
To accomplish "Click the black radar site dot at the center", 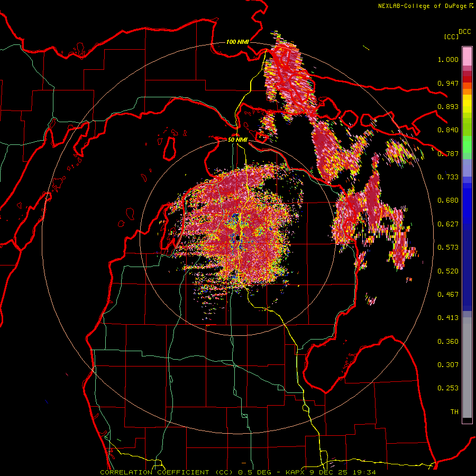I will pos(237,237).
